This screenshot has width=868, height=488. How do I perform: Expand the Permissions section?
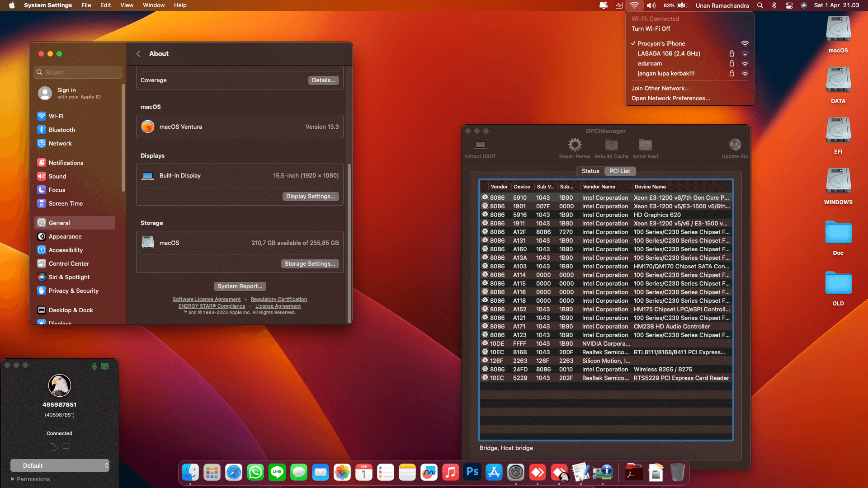click(x=32, y=479)
